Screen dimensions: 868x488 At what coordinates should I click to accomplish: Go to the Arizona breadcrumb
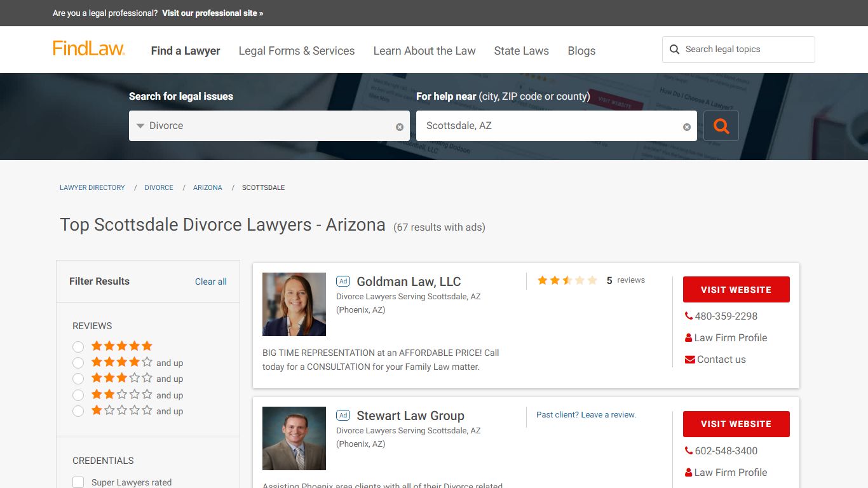[x=208, y=187]
